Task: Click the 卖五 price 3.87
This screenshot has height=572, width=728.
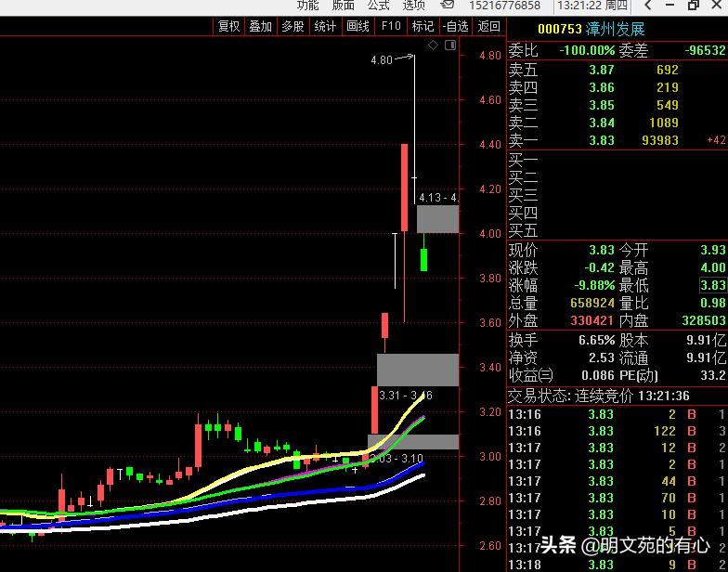Action: click(x=602, y=70)
